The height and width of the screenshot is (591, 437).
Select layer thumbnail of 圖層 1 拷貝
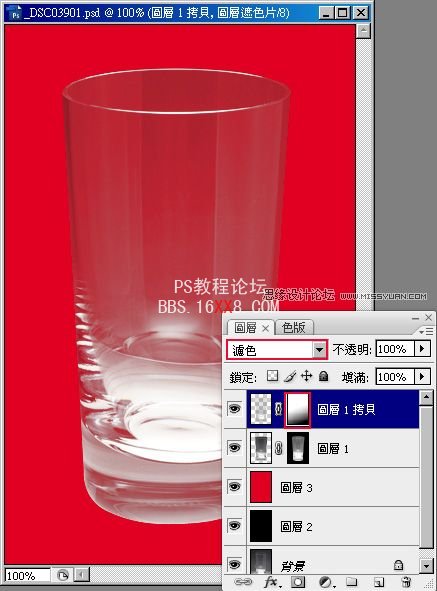click(x=261, y=409)
